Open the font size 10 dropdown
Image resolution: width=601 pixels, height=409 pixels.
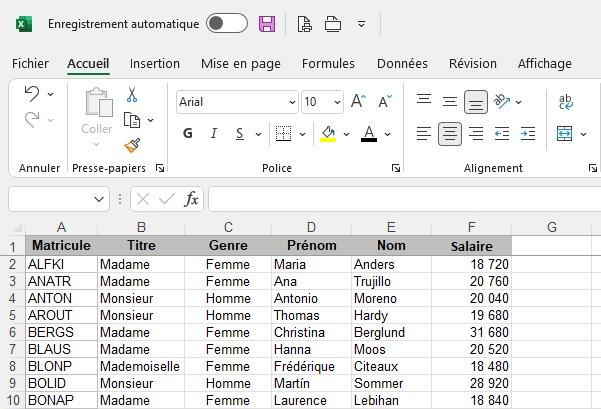[x=337, y=102]
